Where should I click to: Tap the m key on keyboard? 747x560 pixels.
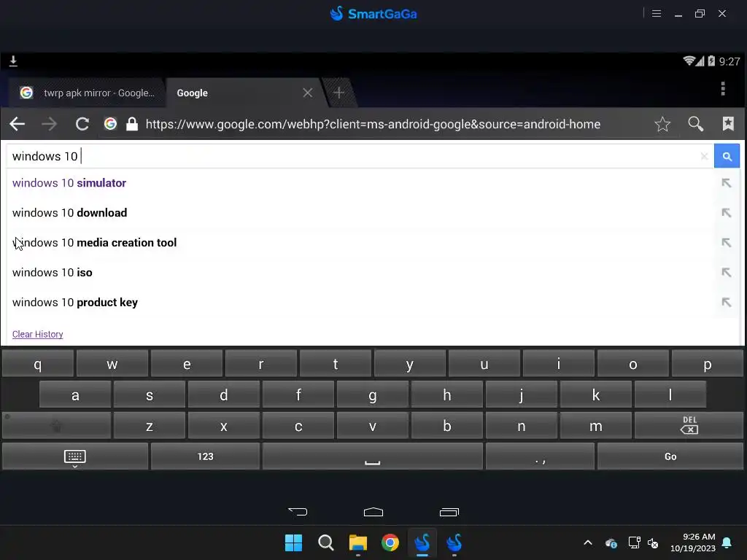tap(596, 425)
